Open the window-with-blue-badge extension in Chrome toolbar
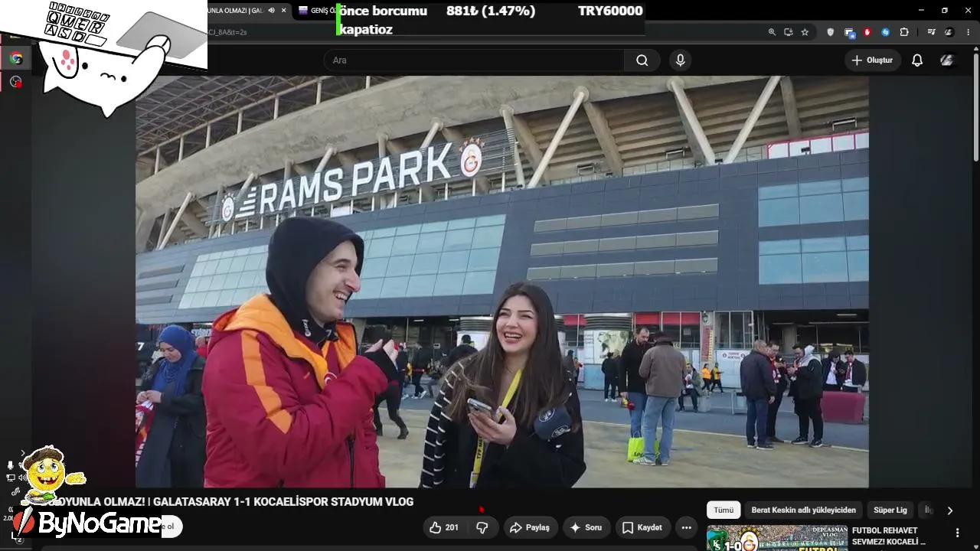Screen dimensions: 980x551 [849, 32]
